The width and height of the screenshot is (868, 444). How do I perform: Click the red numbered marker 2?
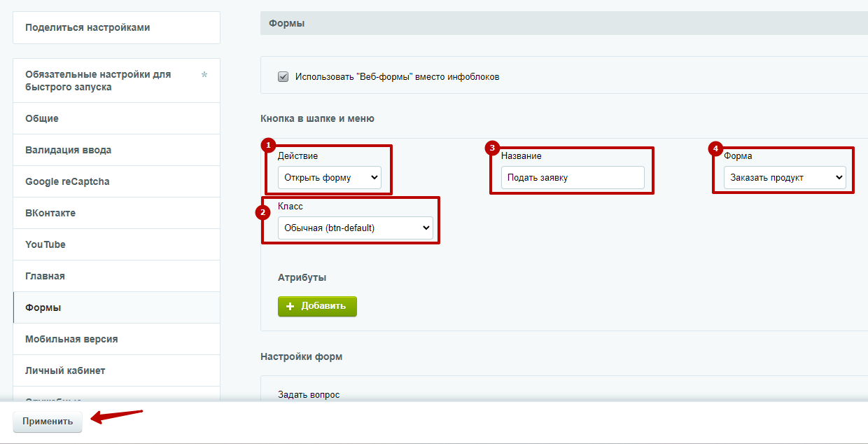click(x=263, y=212)
